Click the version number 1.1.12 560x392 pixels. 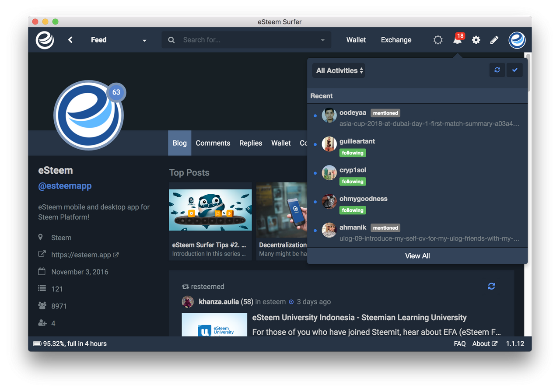[x=515, y=343]
